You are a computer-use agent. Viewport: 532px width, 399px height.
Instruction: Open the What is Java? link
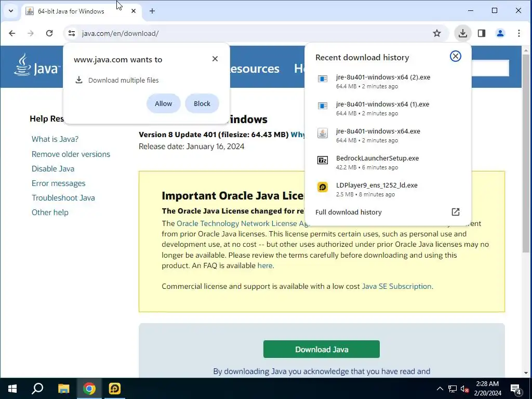(x=55, y=139)
